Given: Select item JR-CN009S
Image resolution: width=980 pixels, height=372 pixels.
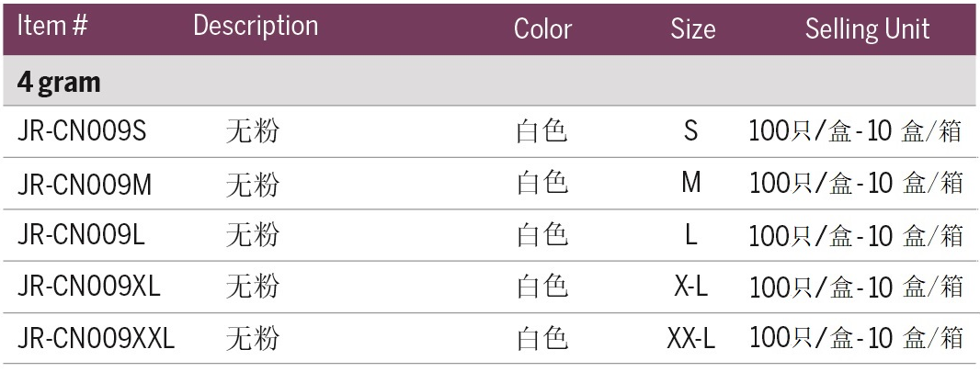Looking at the screenshot, I should (82, 132).
